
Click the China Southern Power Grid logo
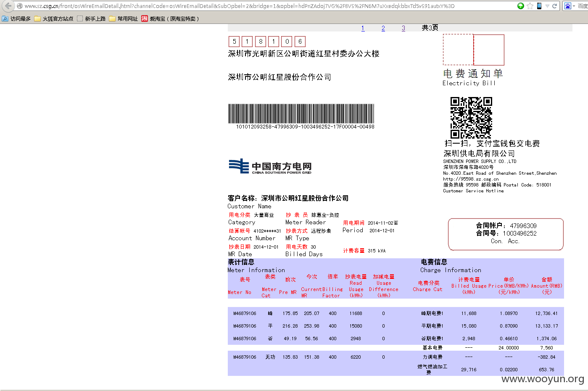pos(270,166)
